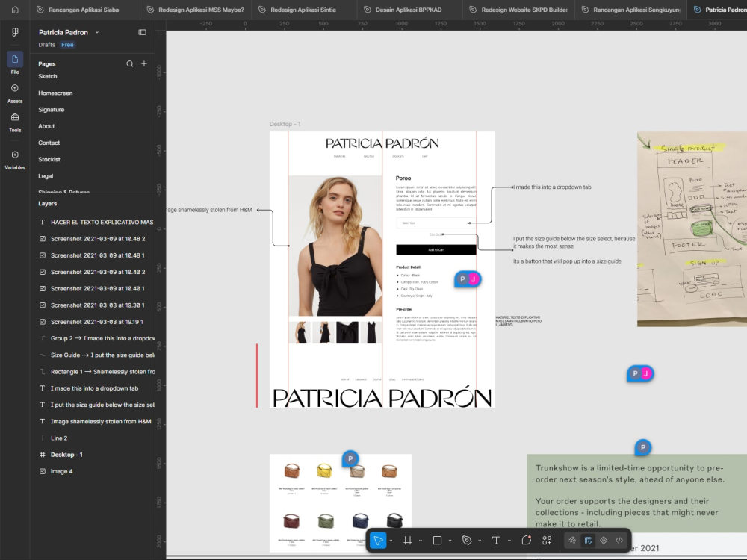This screenshot has height=560, width=747.
Task: Open the Homescreen page
Action: [55, 93]
